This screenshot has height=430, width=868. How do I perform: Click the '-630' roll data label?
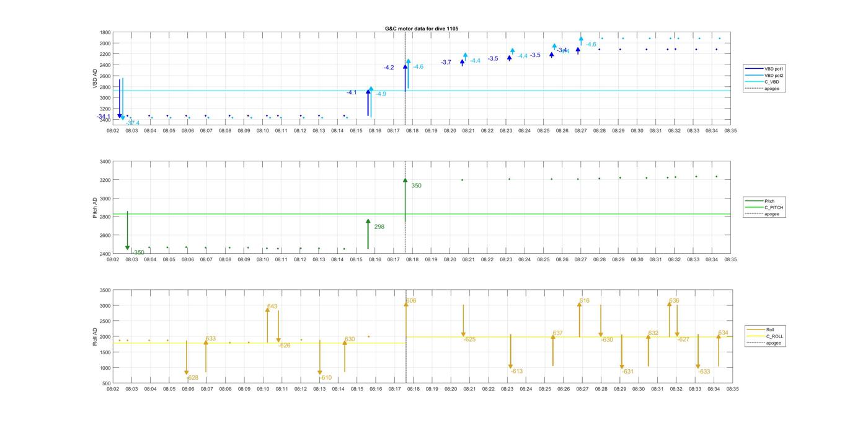click(607, 340)
